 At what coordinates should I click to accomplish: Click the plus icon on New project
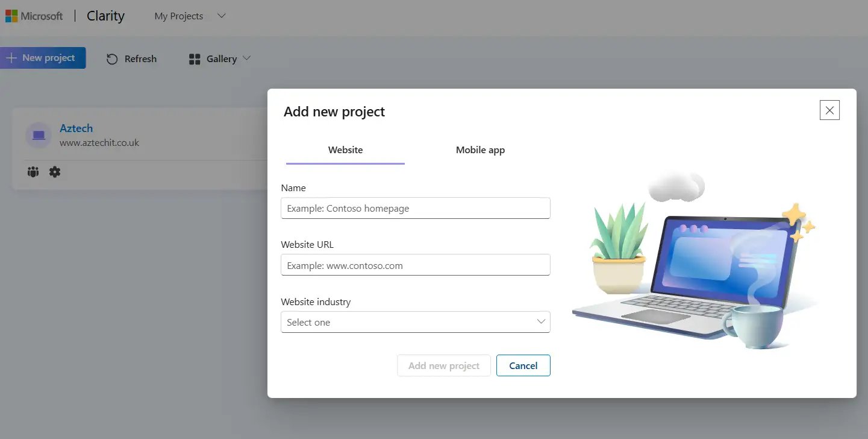11,57
